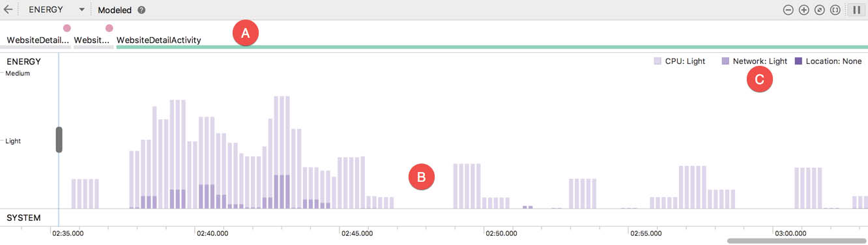Click the 02:40.000 timeline marker
The height and width of the screenshot is (245, 868).
click(212, 233)
